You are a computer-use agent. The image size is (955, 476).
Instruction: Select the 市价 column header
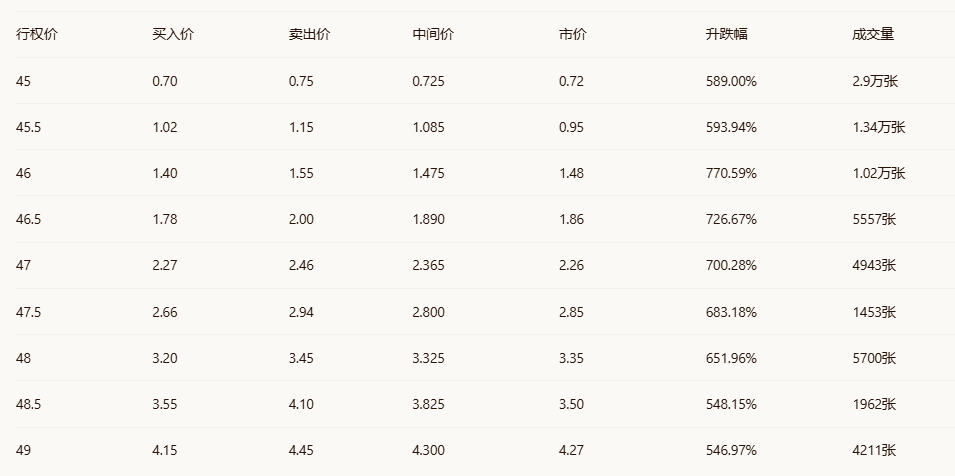pyautogui.click(x=573, y=34)
